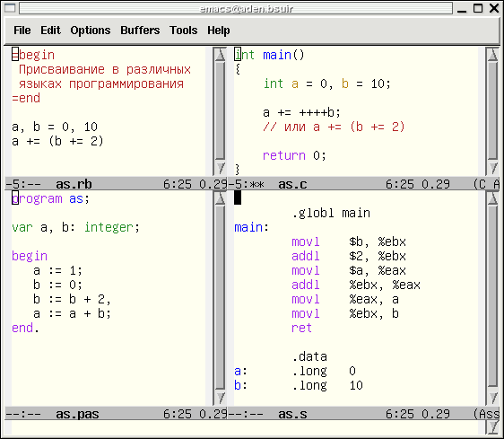Click the 'a := a + b;' line in as.pas

pyautogui.click(x=73, y=313)
